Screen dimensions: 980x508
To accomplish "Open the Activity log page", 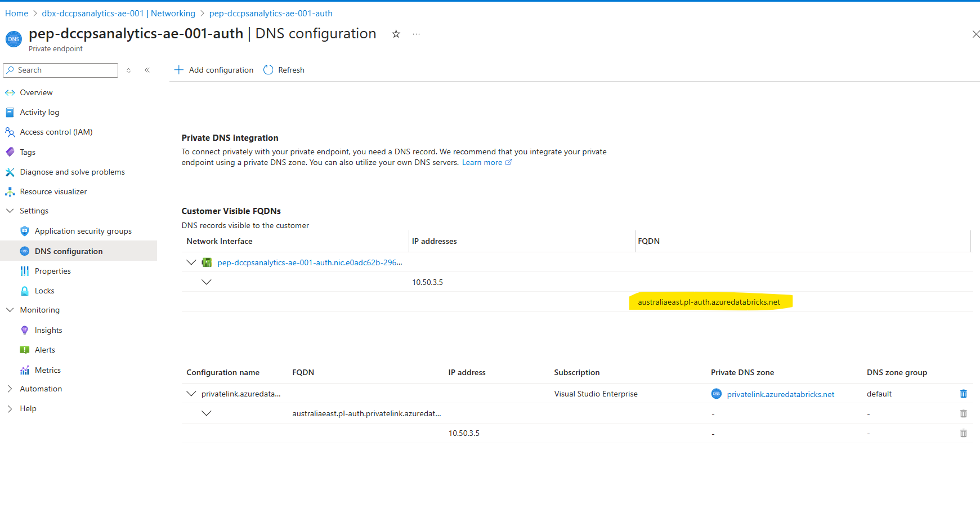I will [39, 112].
